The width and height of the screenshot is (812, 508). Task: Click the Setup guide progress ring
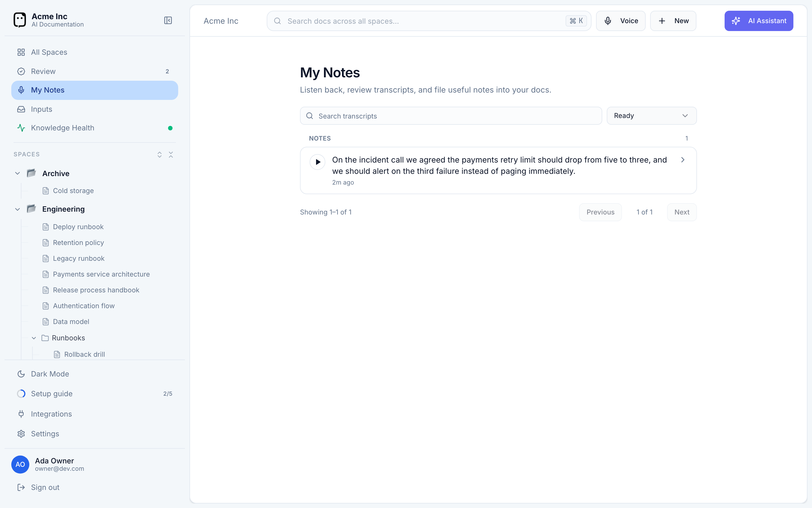coord(21,394)
